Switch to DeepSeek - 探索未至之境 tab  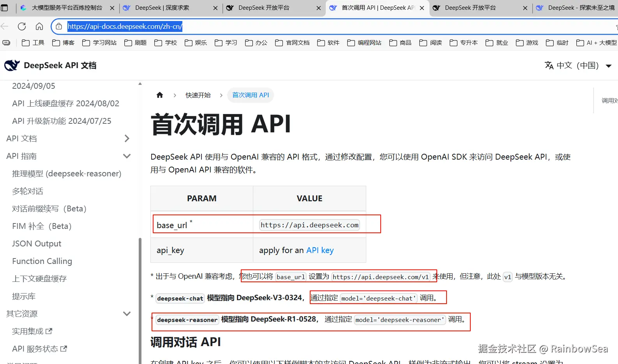[x=576, y=8]
